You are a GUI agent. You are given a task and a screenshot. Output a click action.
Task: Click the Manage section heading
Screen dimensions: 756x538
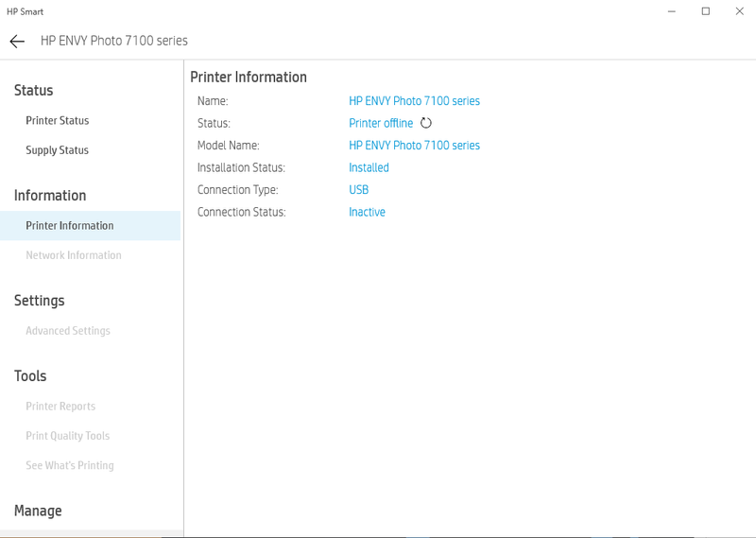(x=38, y=511)
